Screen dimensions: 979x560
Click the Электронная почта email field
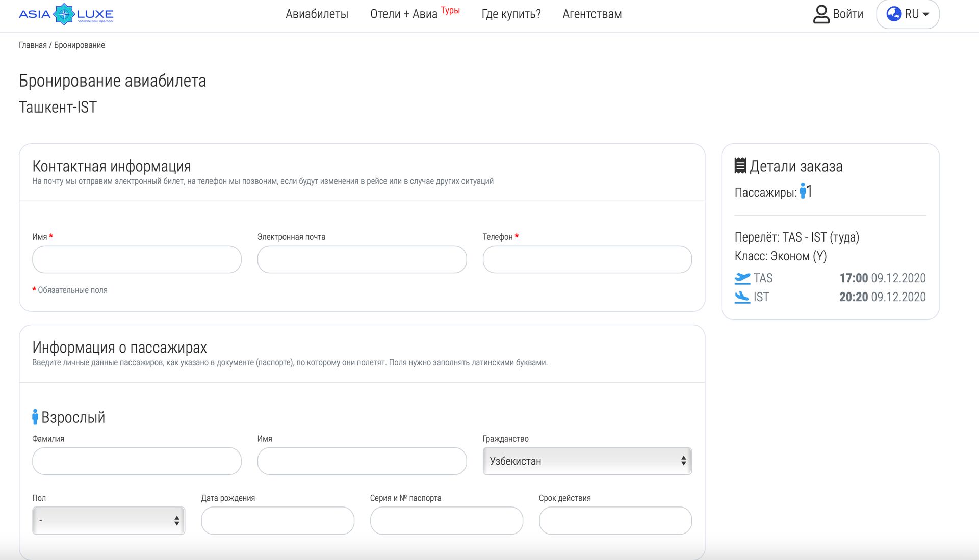point(362,259)
